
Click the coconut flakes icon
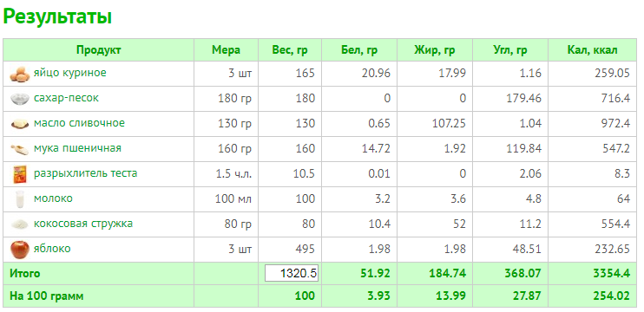(20, 224)
